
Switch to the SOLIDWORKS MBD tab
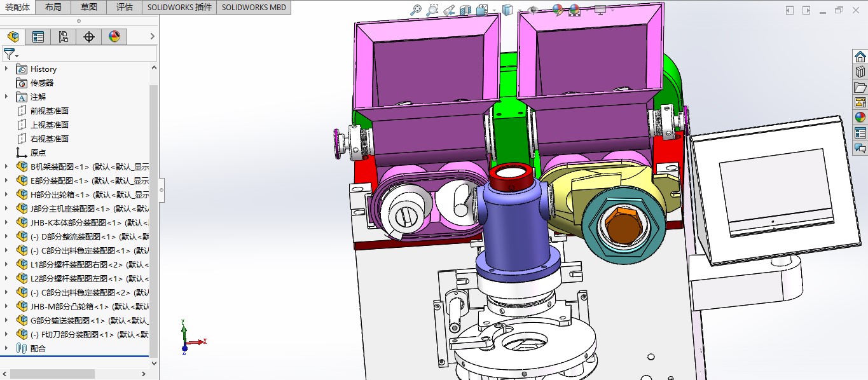point(254,7)
